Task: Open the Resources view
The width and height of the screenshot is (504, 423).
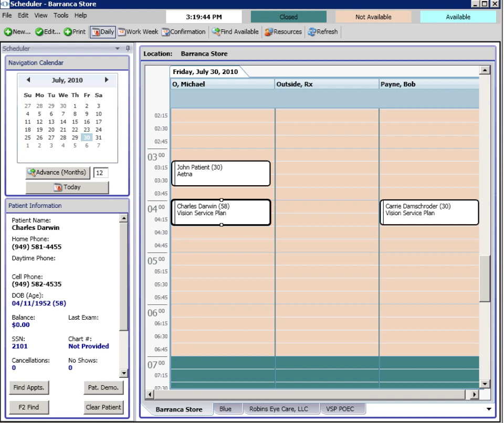Action: coord(283,31)
